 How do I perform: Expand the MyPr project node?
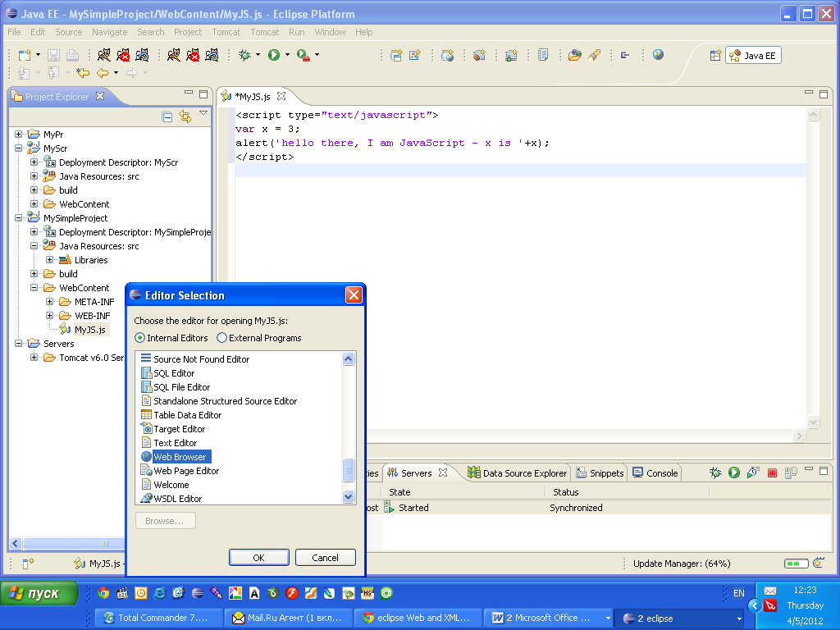[x=18, y=134]
